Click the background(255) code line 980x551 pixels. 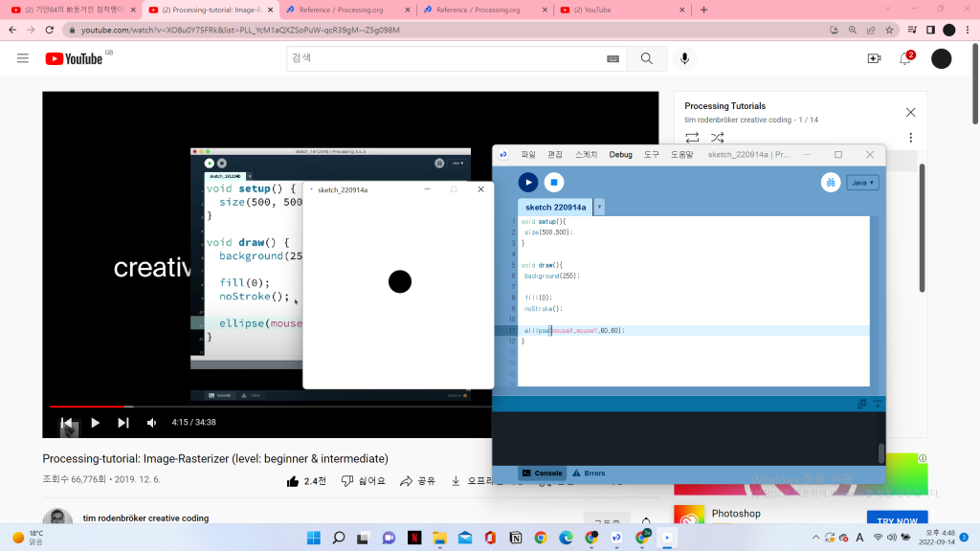(x=552, y=275)
